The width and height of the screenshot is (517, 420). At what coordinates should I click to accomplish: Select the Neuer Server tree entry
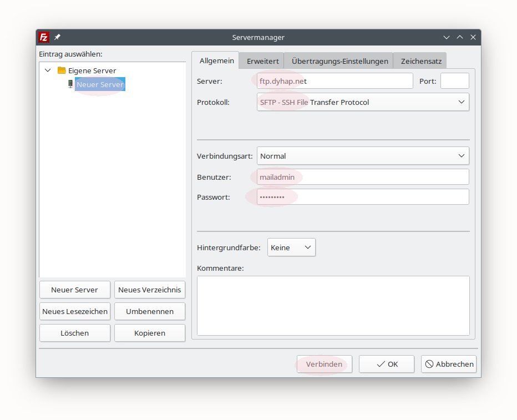(100, 84)
